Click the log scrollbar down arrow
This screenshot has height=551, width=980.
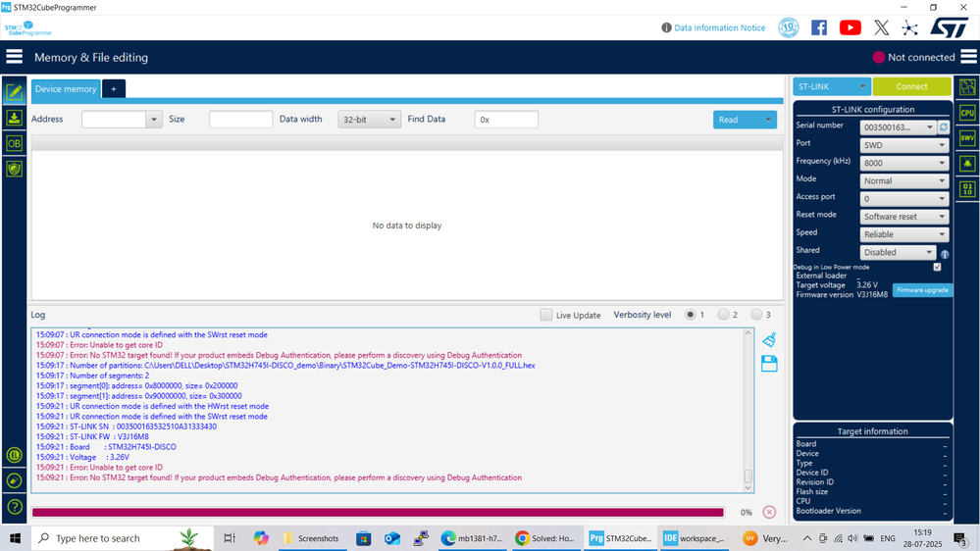click(x=748, y=488)
